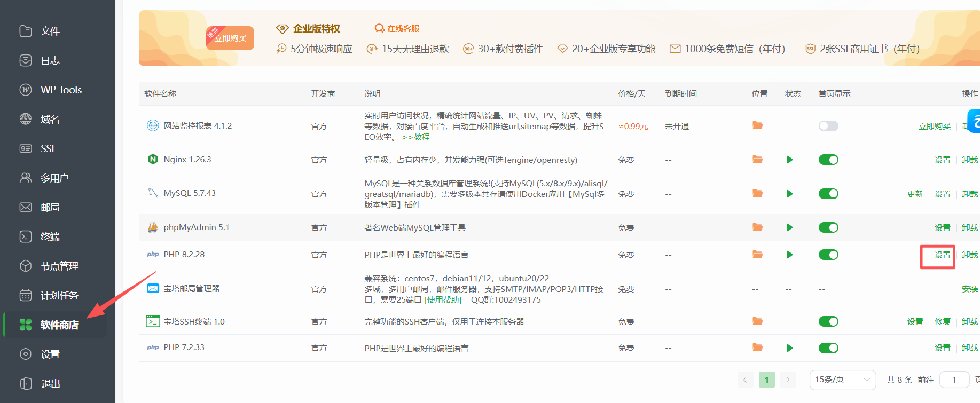Viewport: 980px width, 403px height.
Task: Click the 网站监控报表 app icon
Action: click(x=153, y=125)
